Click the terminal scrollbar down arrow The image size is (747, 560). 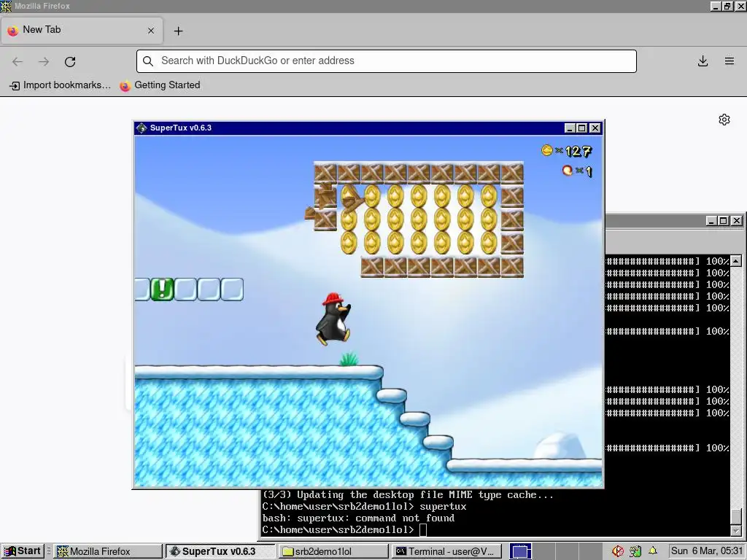click(x=736, y=530)
